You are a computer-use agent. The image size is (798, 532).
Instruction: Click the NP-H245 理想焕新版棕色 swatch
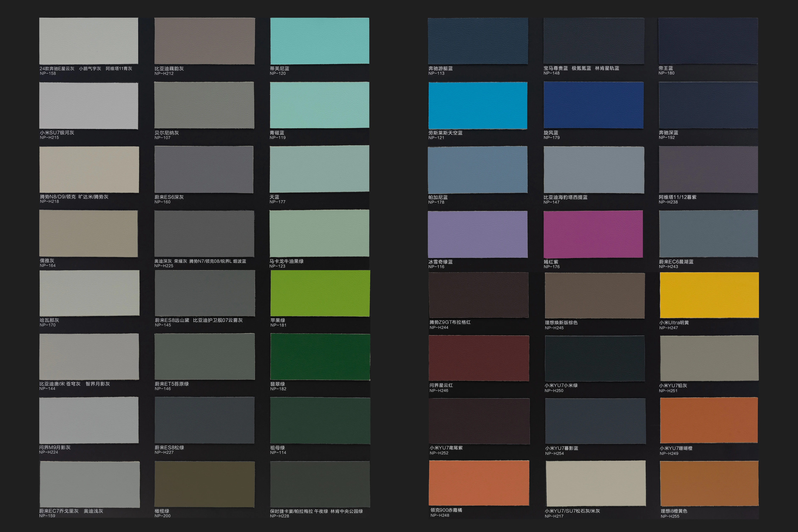click(595, 295)
